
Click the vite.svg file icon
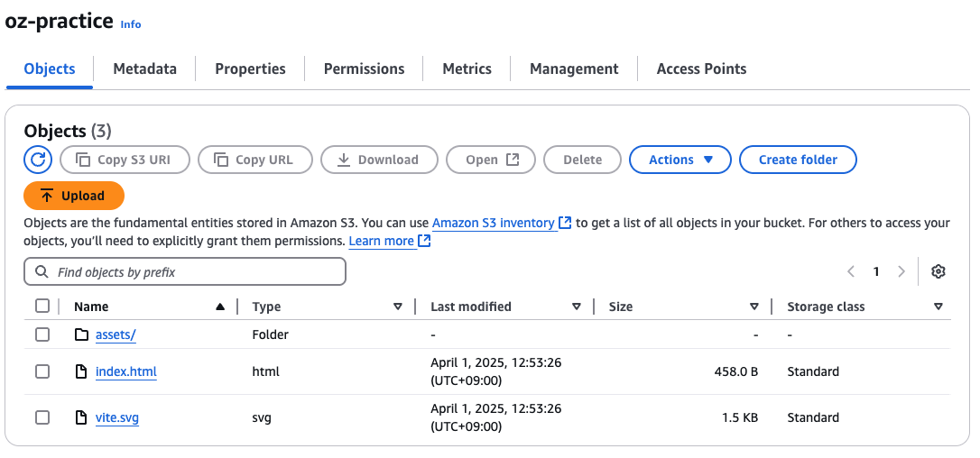(81, 417)
